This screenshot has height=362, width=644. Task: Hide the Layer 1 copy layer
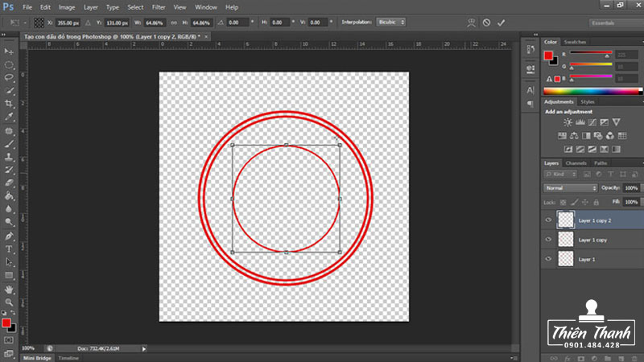tap(548, 240)
